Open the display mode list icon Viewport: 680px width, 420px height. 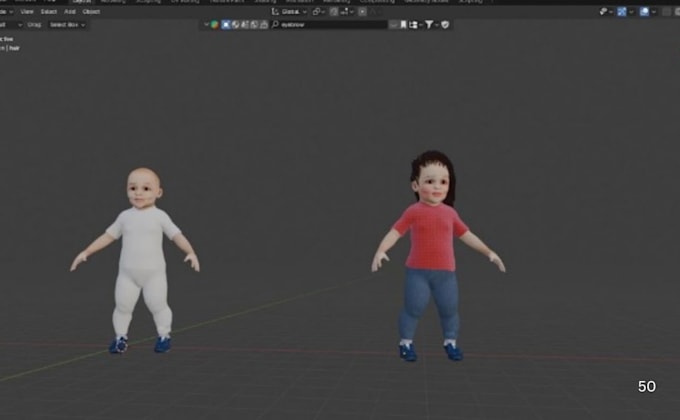[x=413, y=25]
